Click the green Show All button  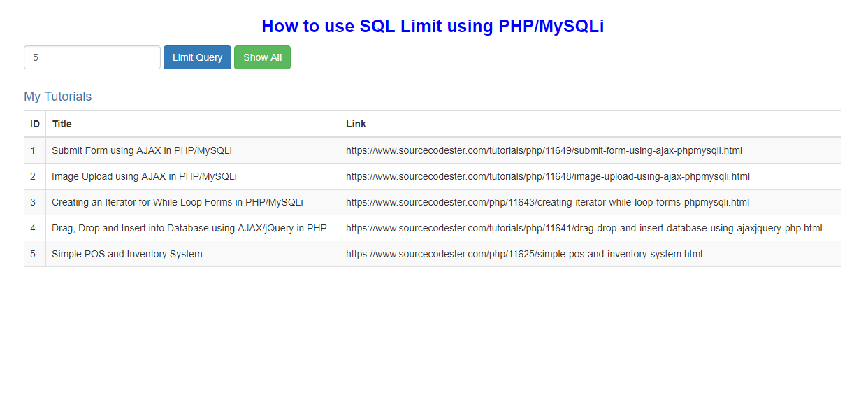262,57
